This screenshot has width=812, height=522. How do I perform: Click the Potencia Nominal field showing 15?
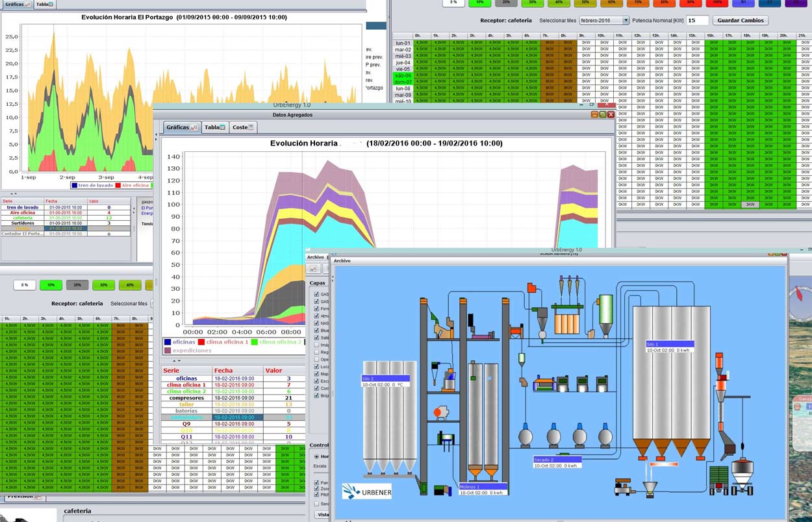coord(697,21)
